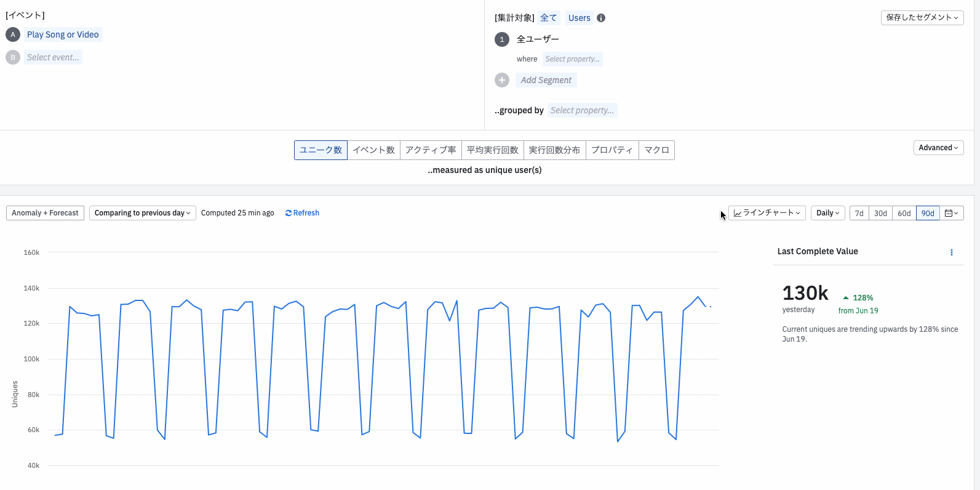Screen dimensions: 980x490
Task: Select the 7d time range
Action: pyautogui.click(x=859, y=213)
